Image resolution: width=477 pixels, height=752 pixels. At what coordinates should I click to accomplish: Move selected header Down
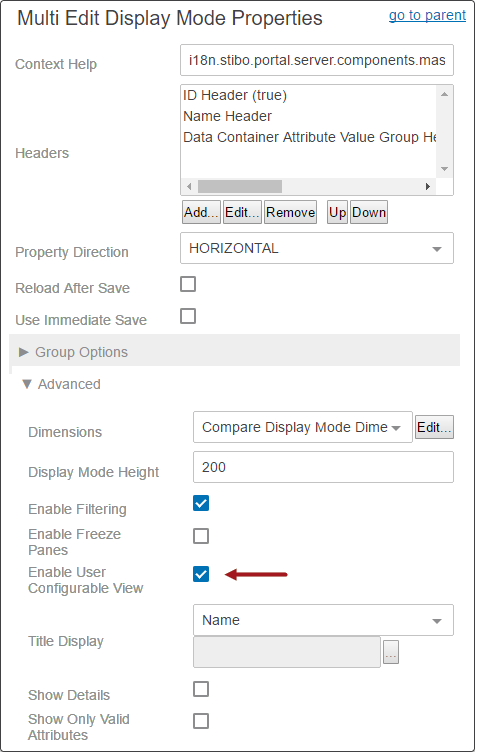(x=369, y=212)
